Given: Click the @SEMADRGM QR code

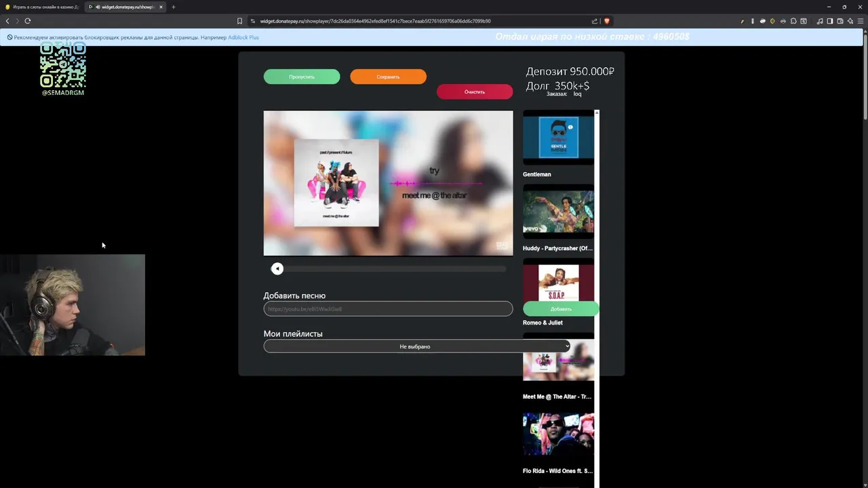Looking at the screenshot, I should point(63,66).
